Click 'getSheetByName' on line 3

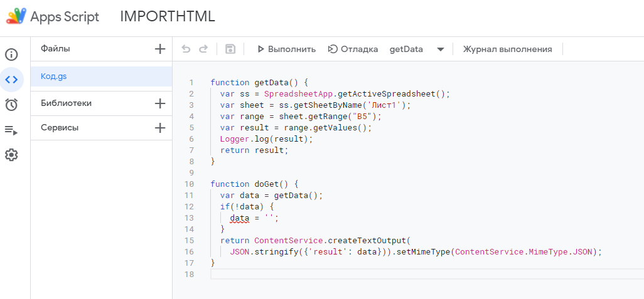coord(328,105)
